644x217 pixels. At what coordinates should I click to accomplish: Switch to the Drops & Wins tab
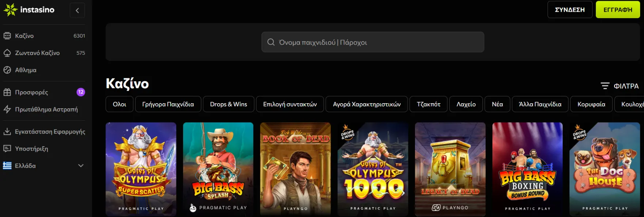click(x=229, y=104)
